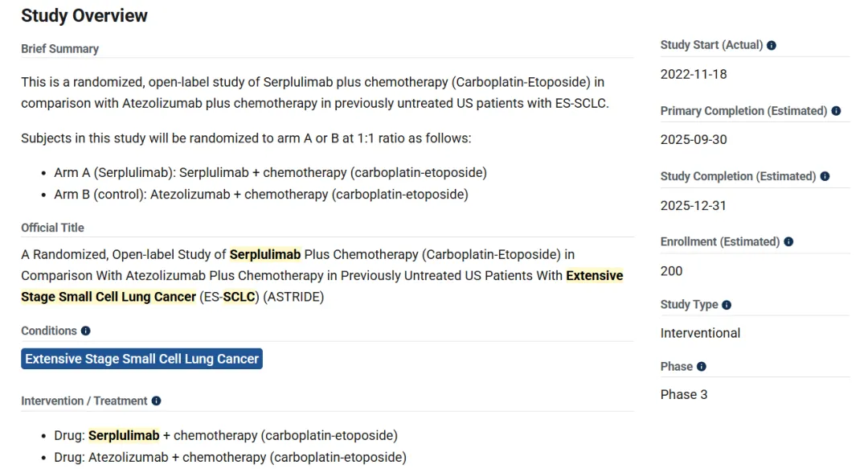Click the blue Extensive Stage Small Cell Lung Cancer badge

tap(142, 359)
